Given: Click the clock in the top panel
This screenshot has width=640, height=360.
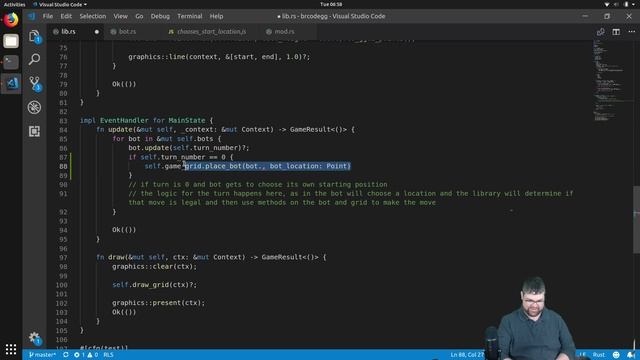Looking at the screenshot, I should (x=331, y=4).
